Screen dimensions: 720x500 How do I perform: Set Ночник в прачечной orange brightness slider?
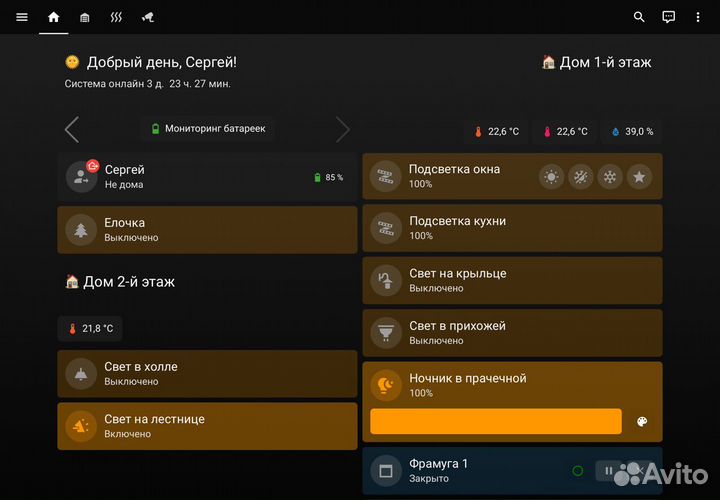pos(496,421)
